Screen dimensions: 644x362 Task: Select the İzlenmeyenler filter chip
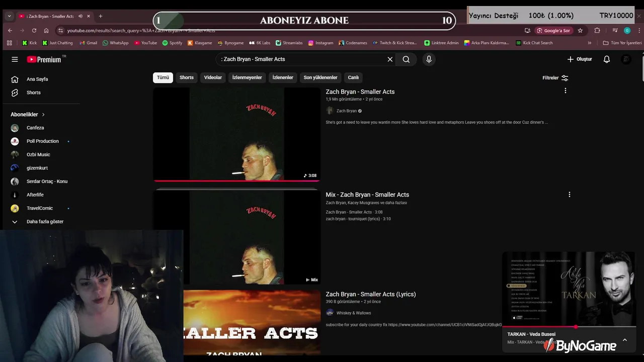(x=247, y=77)
